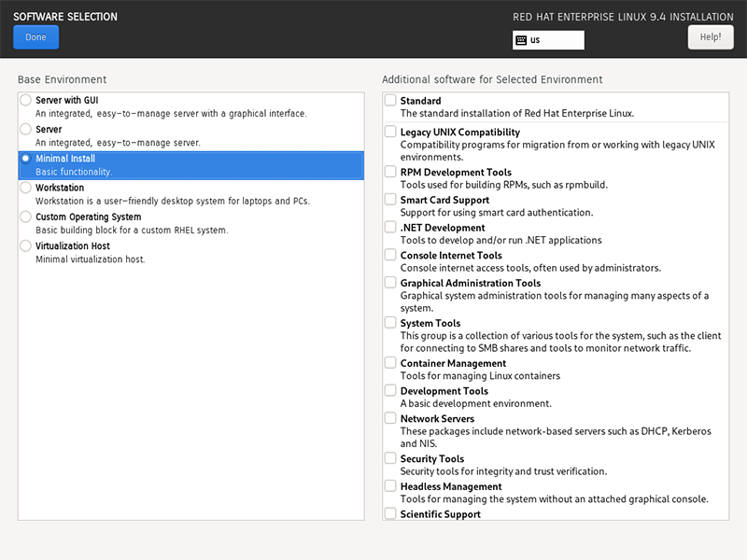Check the .NET Development option
This screenshot has height=560, width=747.
click(390, 227)
